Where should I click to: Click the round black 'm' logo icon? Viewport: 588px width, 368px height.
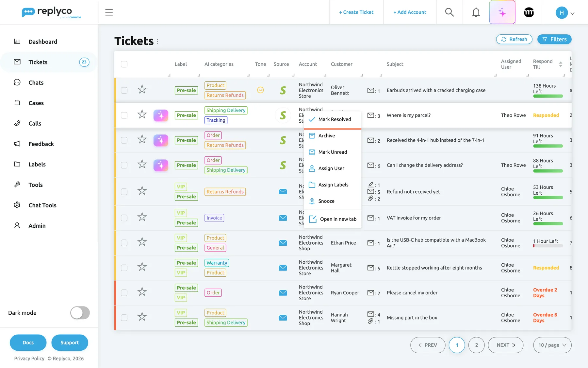529,12
